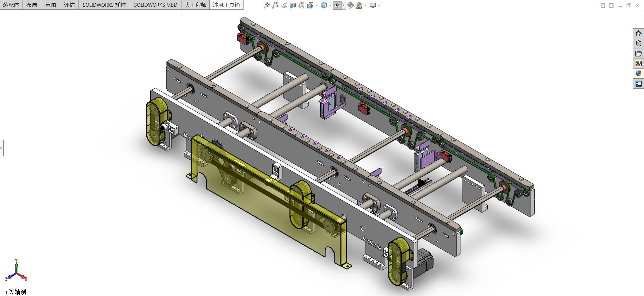The height and width of the screenshot is (296, 644).
Task: Open the Design Library task pane tab
Action: (638, 43)
